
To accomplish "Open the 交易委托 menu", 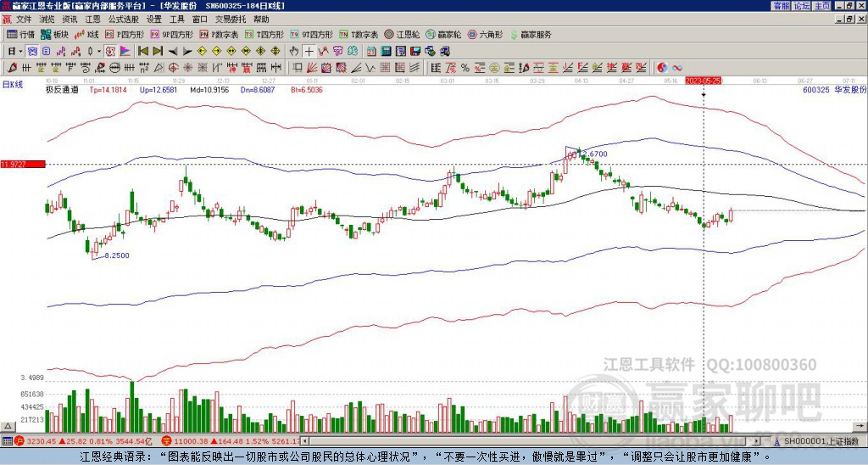I will point(231,20).
